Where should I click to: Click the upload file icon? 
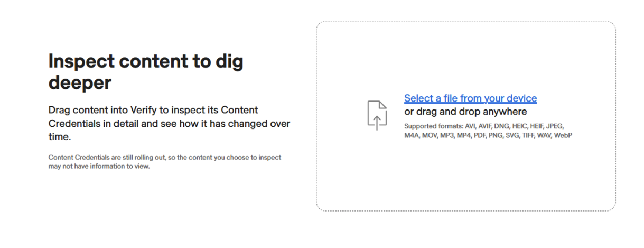point(377,115)
